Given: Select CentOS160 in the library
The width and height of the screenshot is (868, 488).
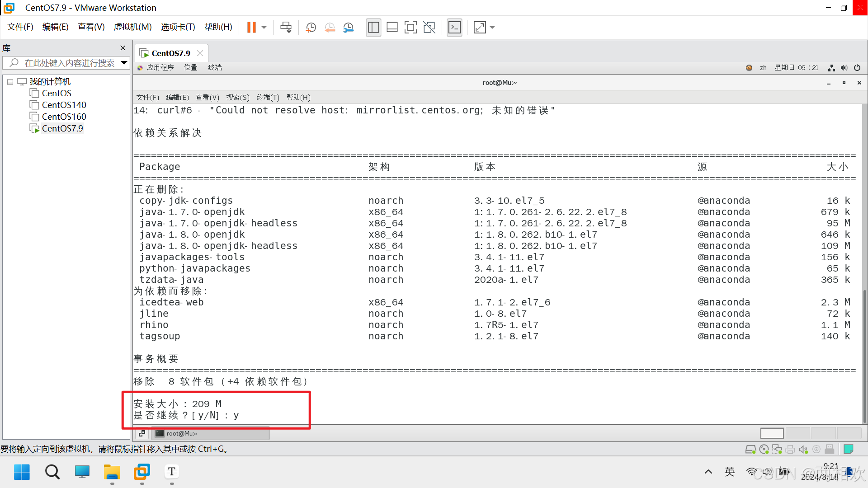Looking at the screenshot, I should coord(64,117).
